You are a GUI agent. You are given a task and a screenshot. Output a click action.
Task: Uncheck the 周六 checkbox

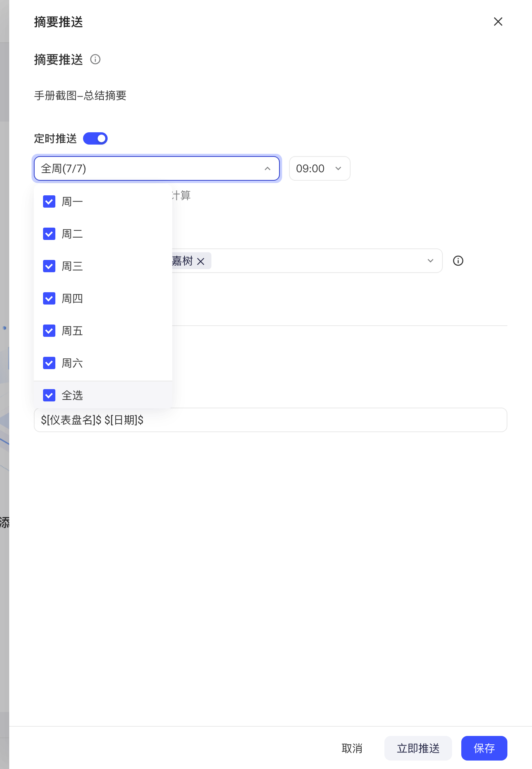point(49,363)
